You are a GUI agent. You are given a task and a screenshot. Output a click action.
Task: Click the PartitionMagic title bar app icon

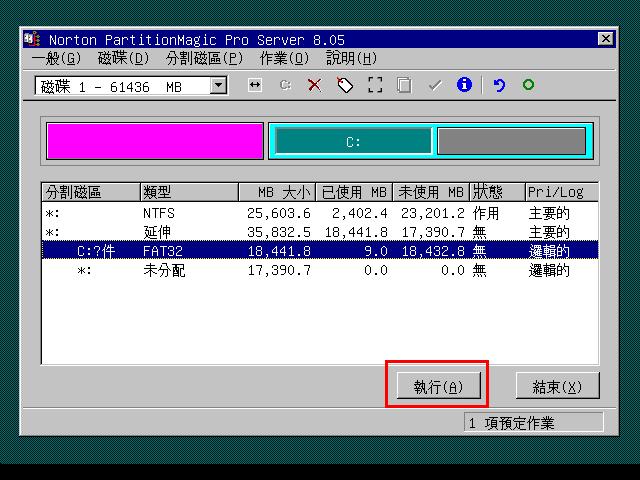click(32, 39)
